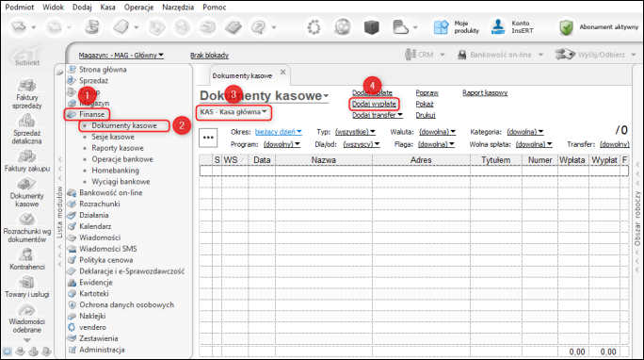Click Brak blokady link
This screenshot has width=644, height=360.
[209, 55]
